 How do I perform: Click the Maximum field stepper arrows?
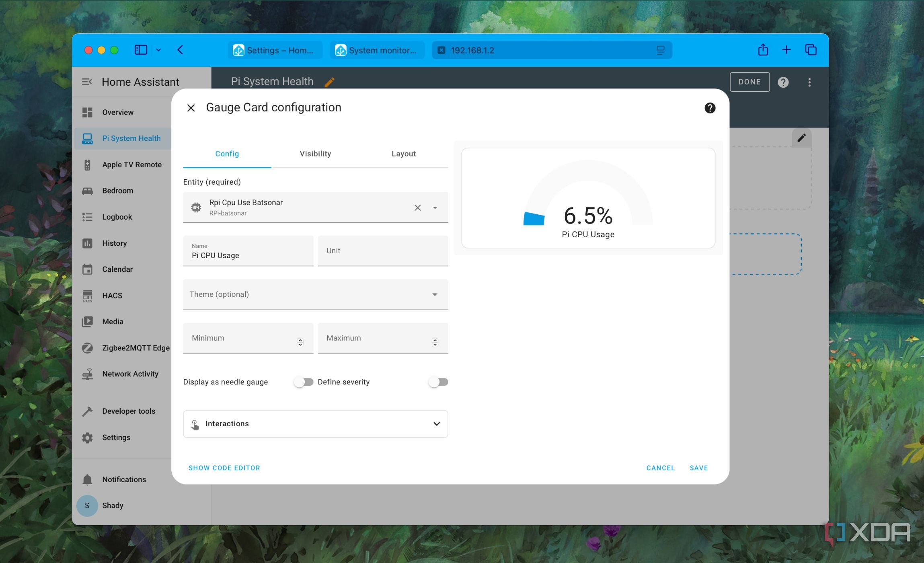pos(435,342)
